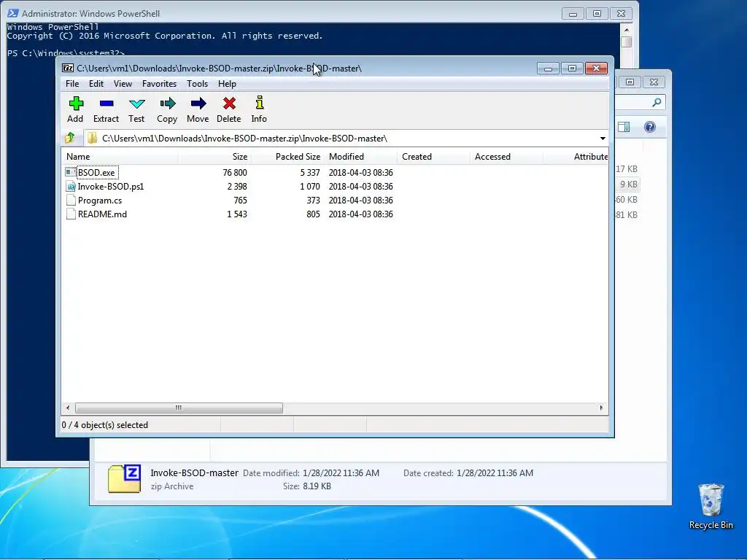Click the scroll right arrow

pos(601,408)
